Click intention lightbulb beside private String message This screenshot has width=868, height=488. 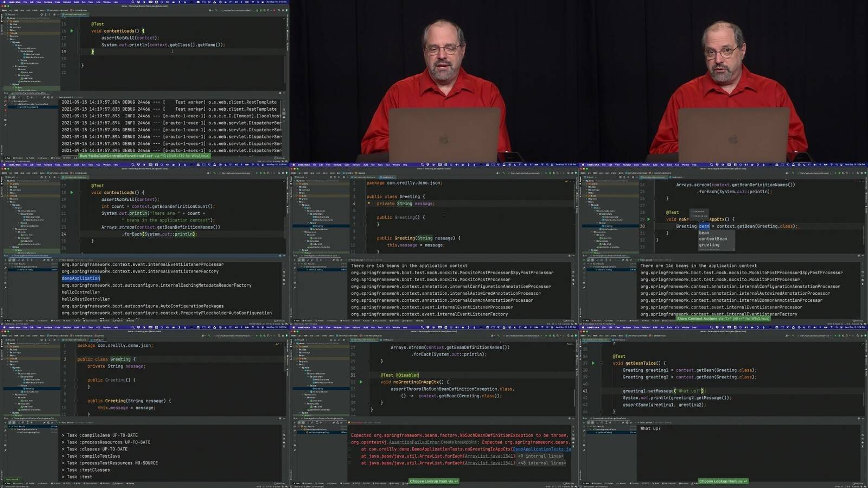click(x=369, y=204)
